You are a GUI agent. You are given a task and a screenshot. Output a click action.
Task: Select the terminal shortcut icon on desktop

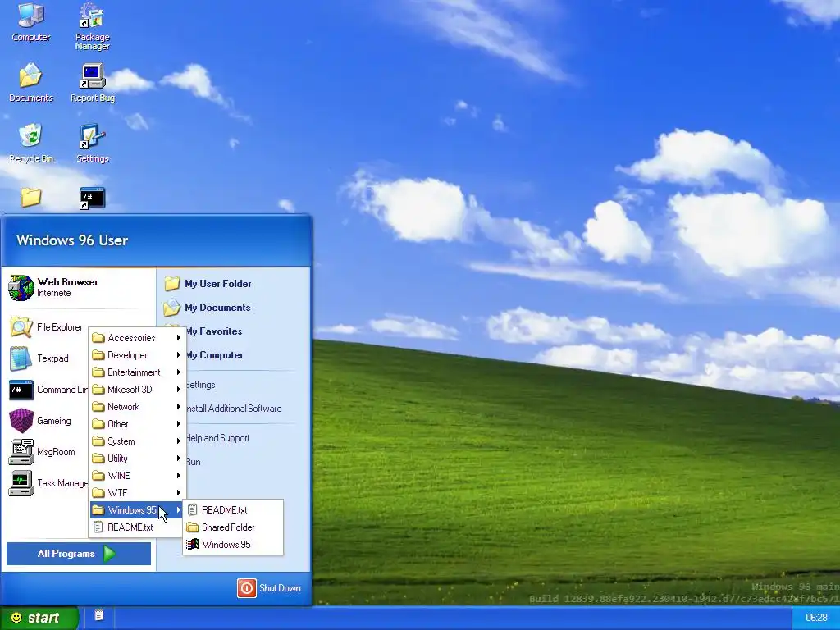click(92, 199)
